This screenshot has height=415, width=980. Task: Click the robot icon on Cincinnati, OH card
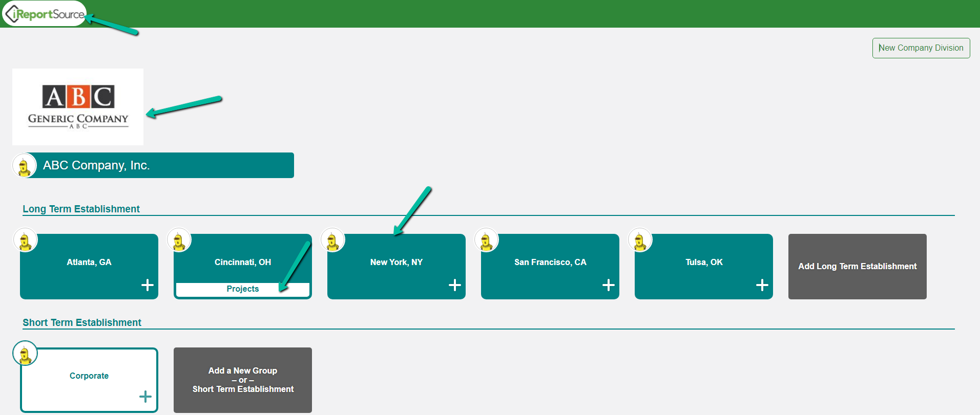(179, 240)
